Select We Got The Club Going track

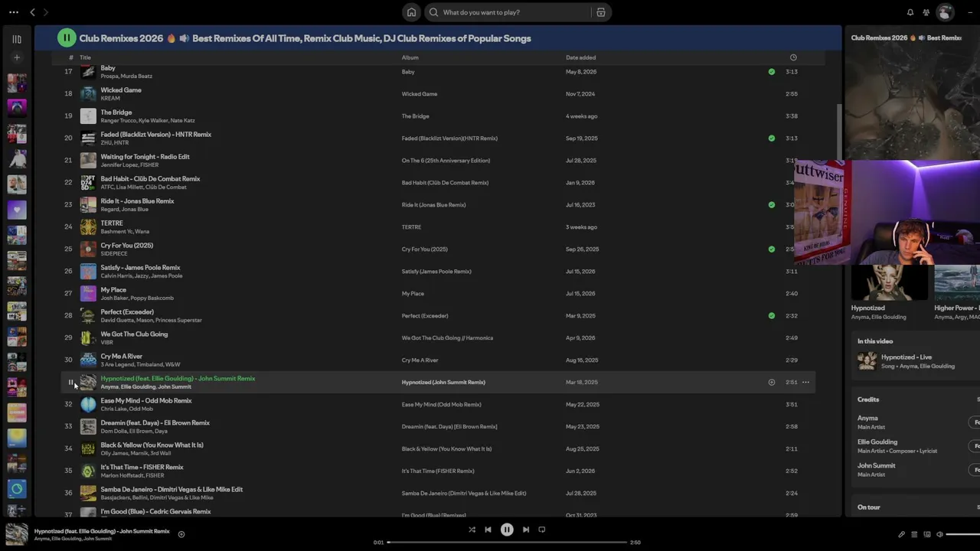134,334
